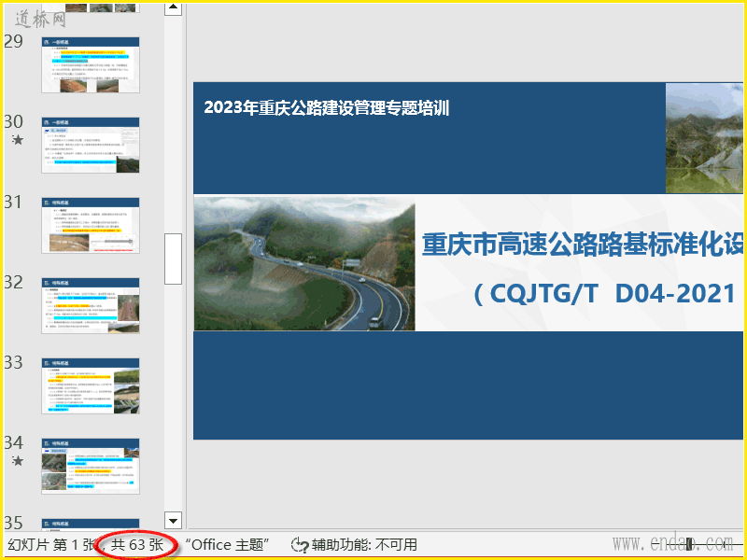The width and height of the screenshot is (747, 560).
Task: Click the mountain lake picture at top right
Action: (704, 138)
